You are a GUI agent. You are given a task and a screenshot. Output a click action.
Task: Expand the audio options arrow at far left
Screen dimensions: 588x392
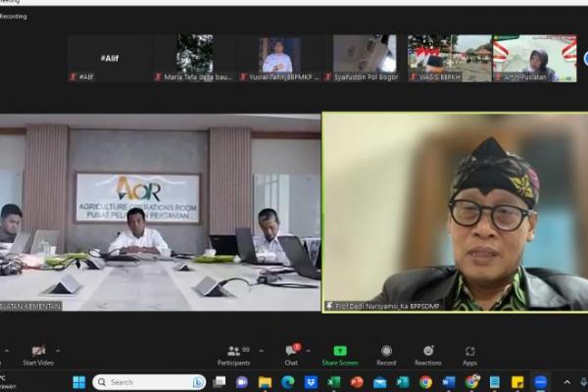pyautogui.click(x=7, y=351)
